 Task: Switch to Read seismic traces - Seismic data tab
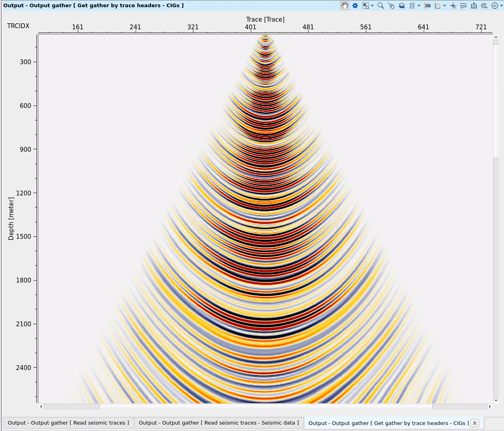(x=219, y=423)
